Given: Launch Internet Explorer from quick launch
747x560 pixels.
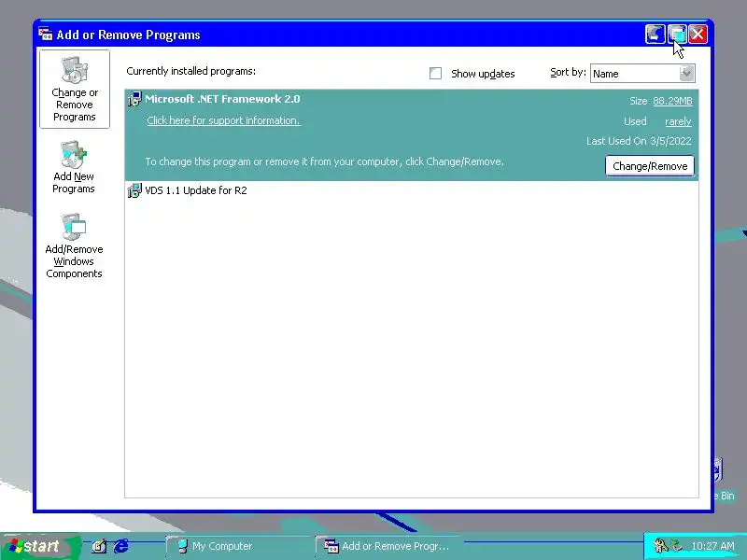Looking at the screenshot, I should pyautogui.click(x=121, y=546).
